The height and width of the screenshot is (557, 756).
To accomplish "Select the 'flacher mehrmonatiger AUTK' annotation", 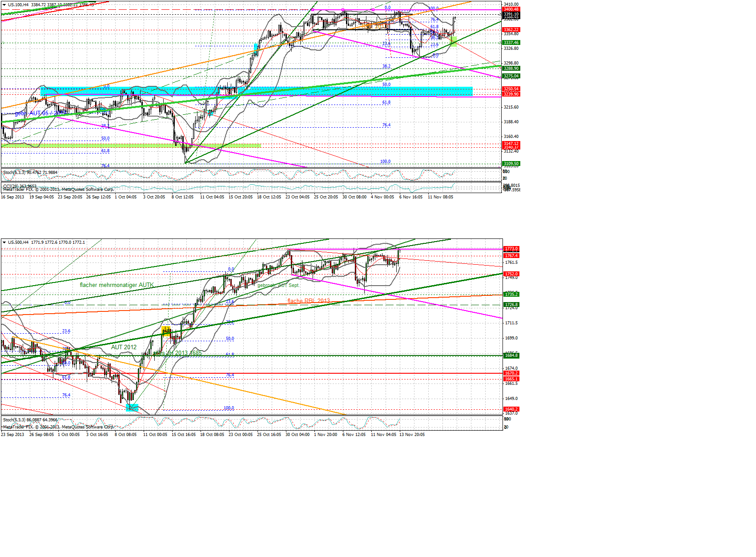I will [117, 285].
